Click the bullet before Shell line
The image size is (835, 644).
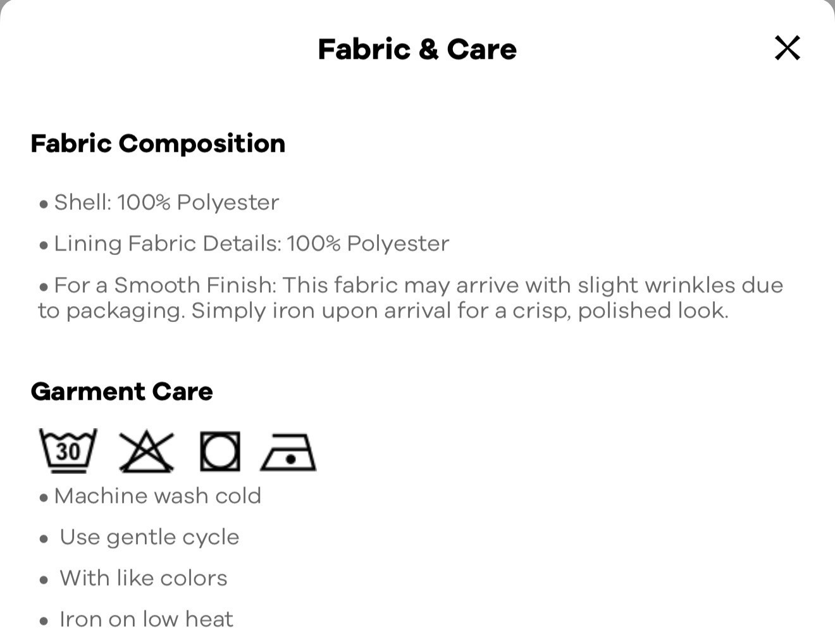(44, 204)
